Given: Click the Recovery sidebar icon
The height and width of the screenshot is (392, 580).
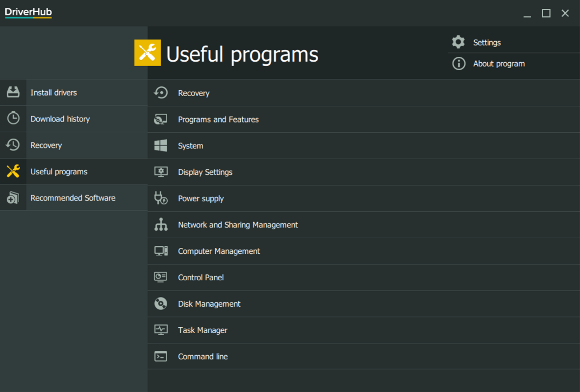Looking at the screenshot, I should tap(13, 145).
